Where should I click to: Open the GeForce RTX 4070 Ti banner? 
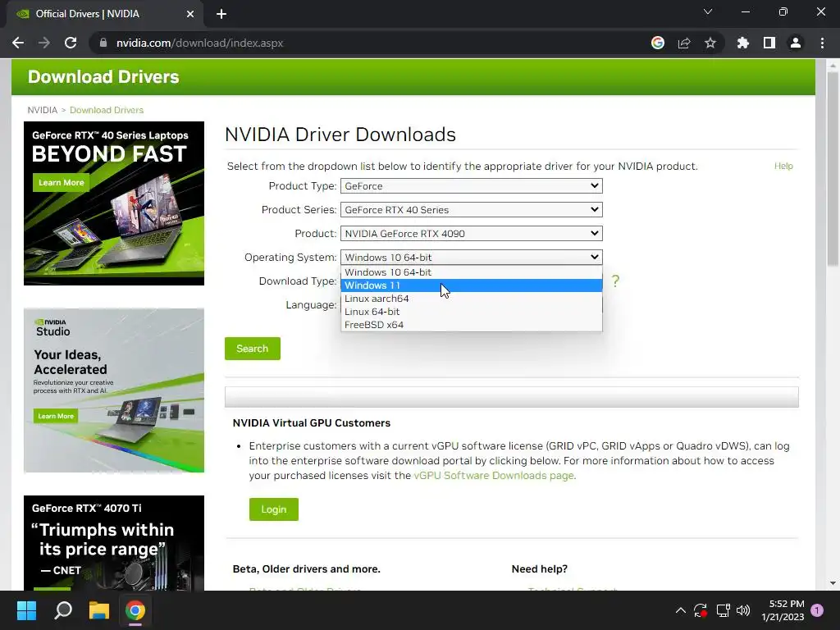click(114, 543)
